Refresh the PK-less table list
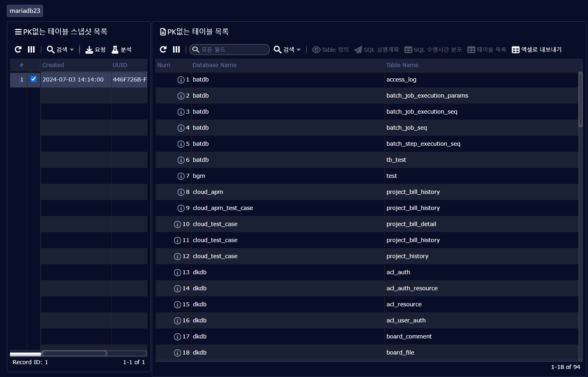The image size is (588, 377). coord(163,49)
